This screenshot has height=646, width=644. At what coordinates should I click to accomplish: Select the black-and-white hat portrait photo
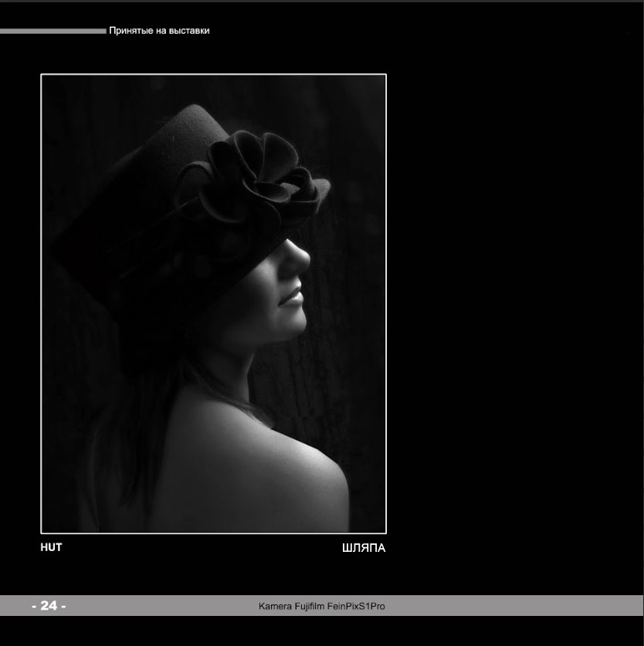pos(214,303)
